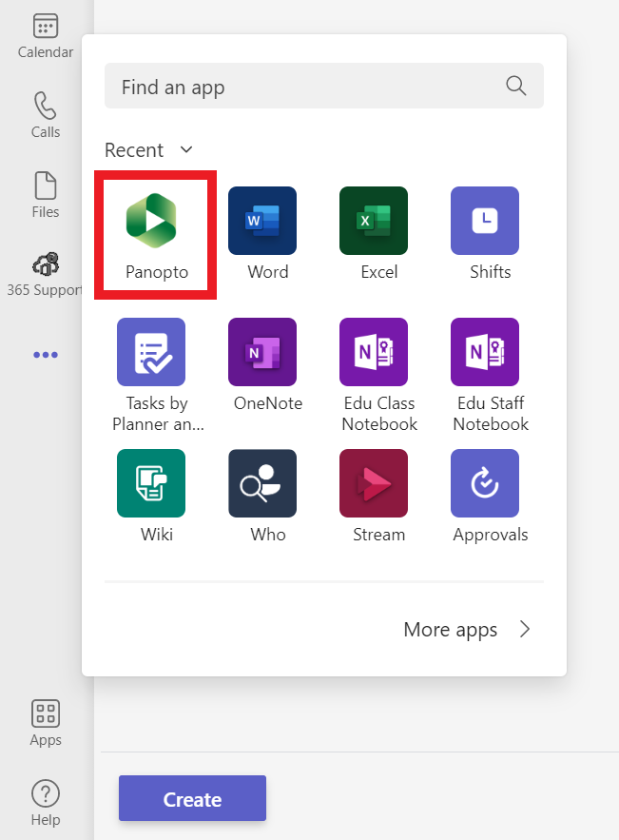Go to Calendar in the sidebar
The height and width of the screenshot is (840, 619).
46,36
